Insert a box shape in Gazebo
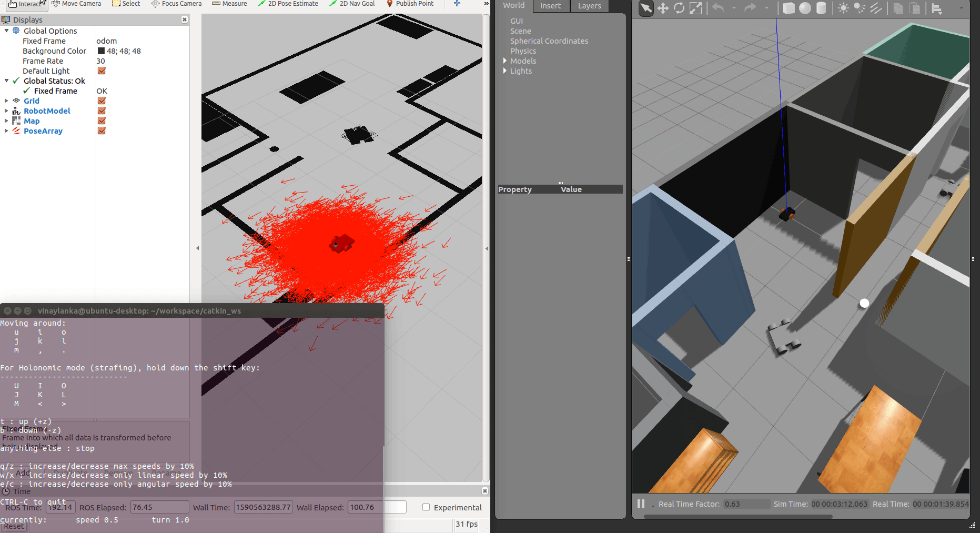This screenshot has height=533, width=980. [789, 8]
